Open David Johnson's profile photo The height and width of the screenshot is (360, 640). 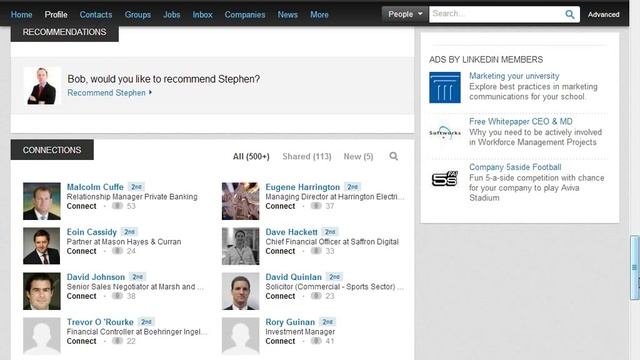42,291
